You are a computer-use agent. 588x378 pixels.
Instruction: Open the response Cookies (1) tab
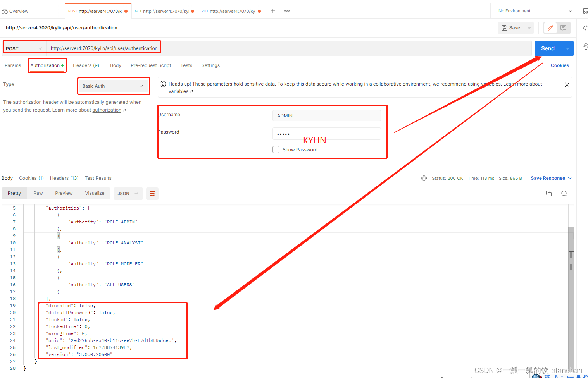click(x=31, y=178)
